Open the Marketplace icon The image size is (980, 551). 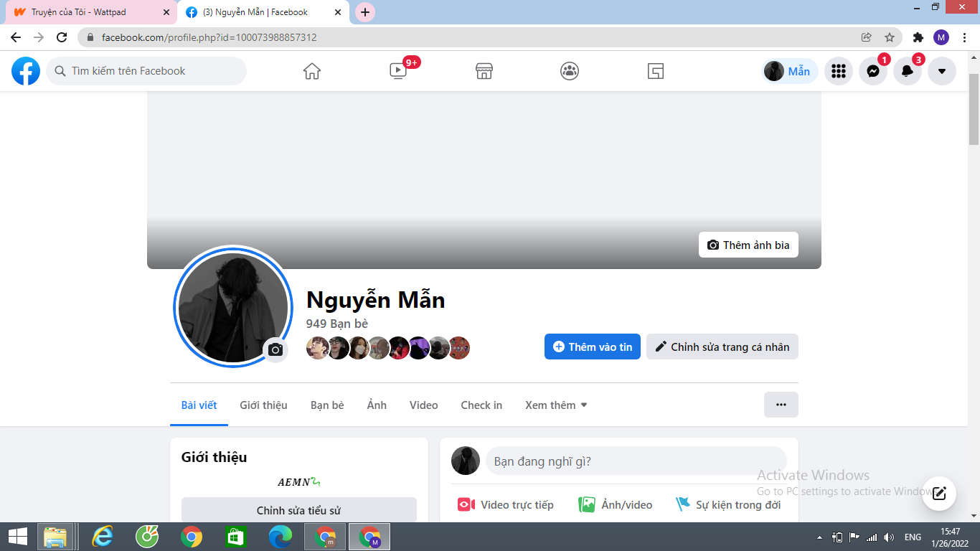(484, 71)
